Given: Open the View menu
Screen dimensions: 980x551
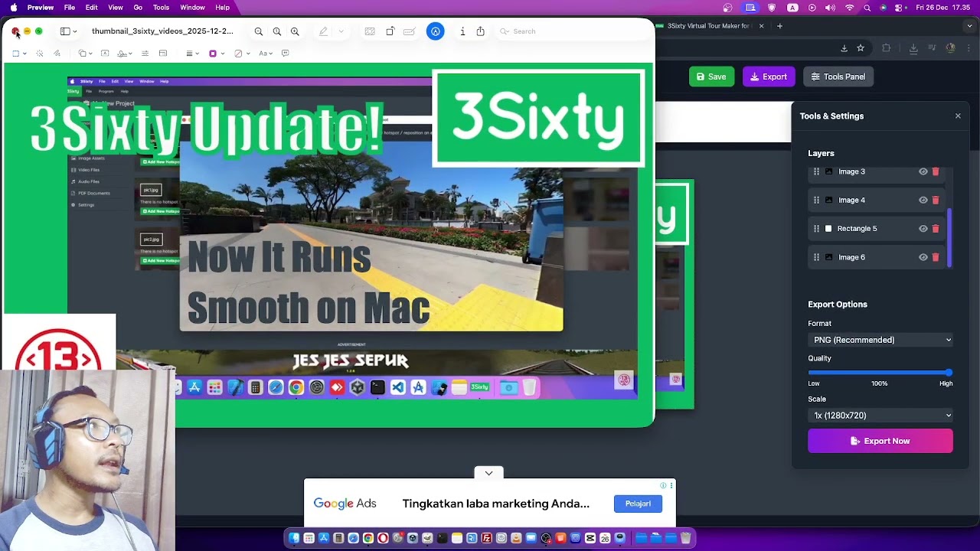Looking at the screenshot, I should click(x=116, y=8).
